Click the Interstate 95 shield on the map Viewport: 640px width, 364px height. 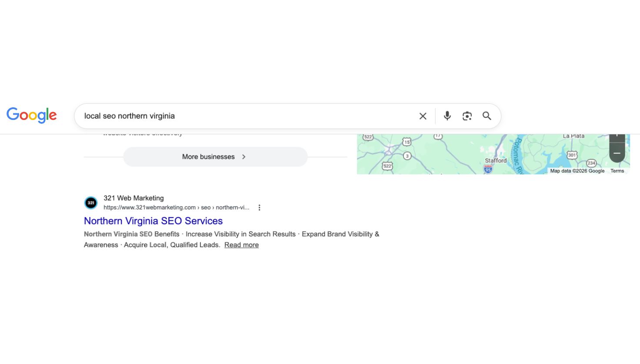tap(488, 169)
